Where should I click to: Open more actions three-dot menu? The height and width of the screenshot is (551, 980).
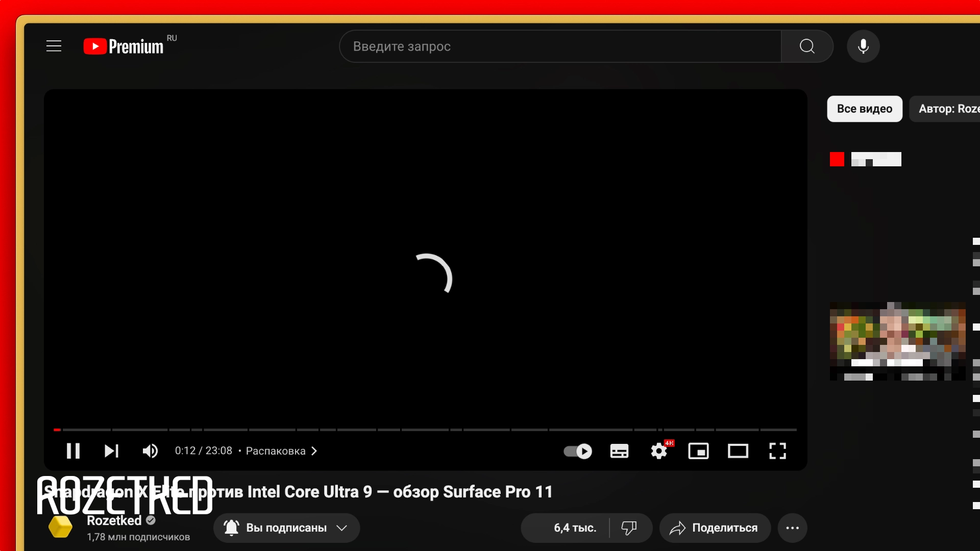(792, 528)
